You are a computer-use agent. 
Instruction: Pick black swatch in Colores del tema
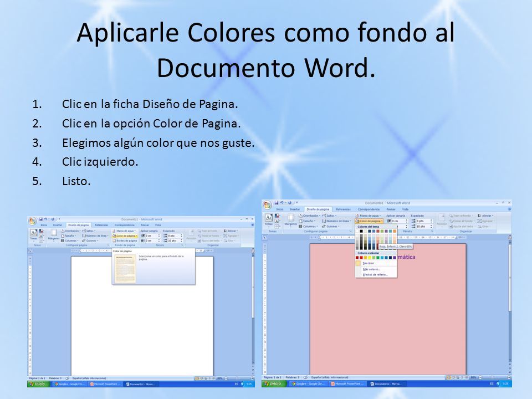point(361,231)
